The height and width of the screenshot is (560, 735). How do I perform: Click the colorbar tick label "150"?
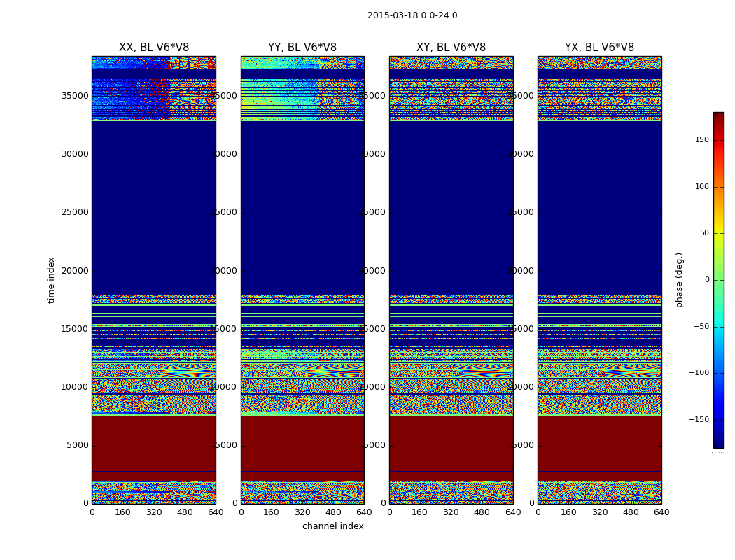point(701,140)
